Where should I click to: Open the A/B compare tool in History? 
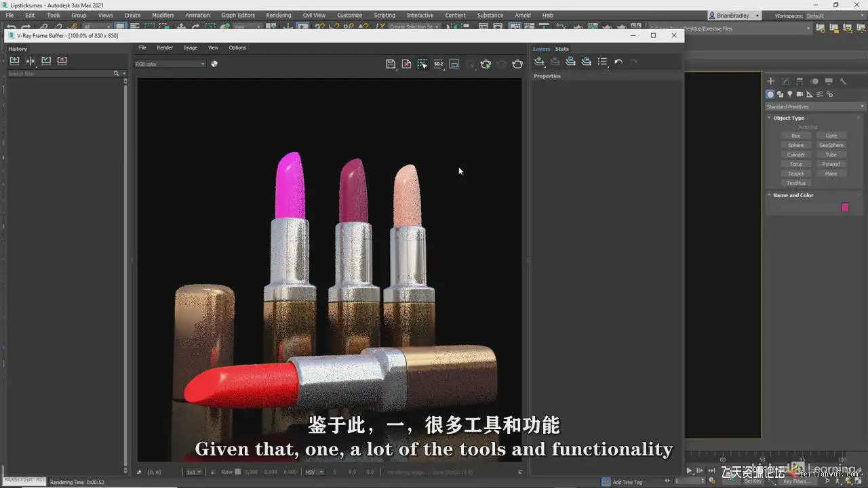coord(31,60)
